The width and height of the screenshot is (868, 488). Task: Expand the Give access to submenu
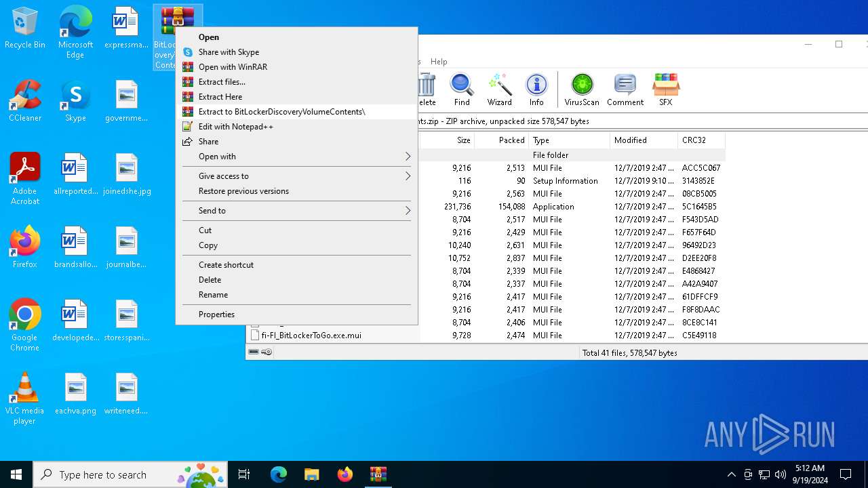point(296,176)
